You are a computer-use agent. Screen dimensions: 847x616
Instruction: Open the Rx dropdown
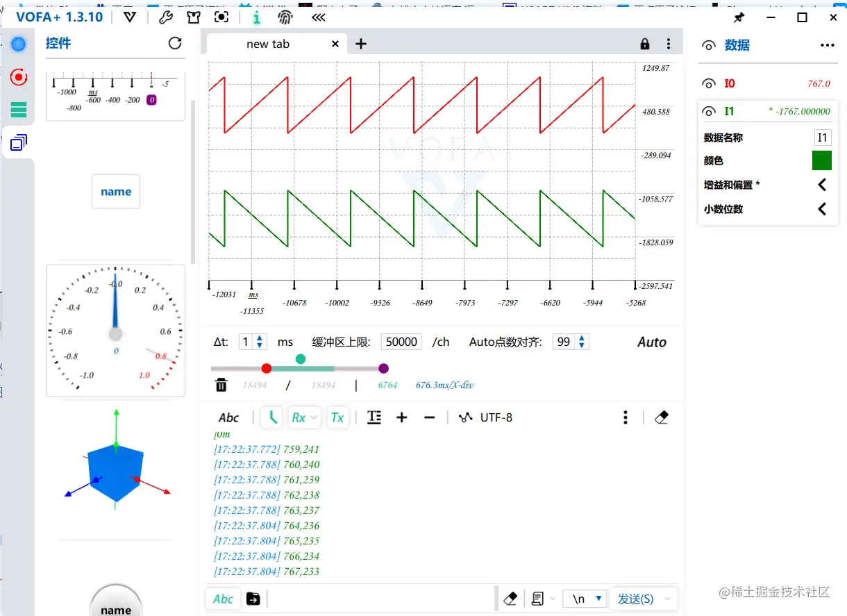point(304,417)
